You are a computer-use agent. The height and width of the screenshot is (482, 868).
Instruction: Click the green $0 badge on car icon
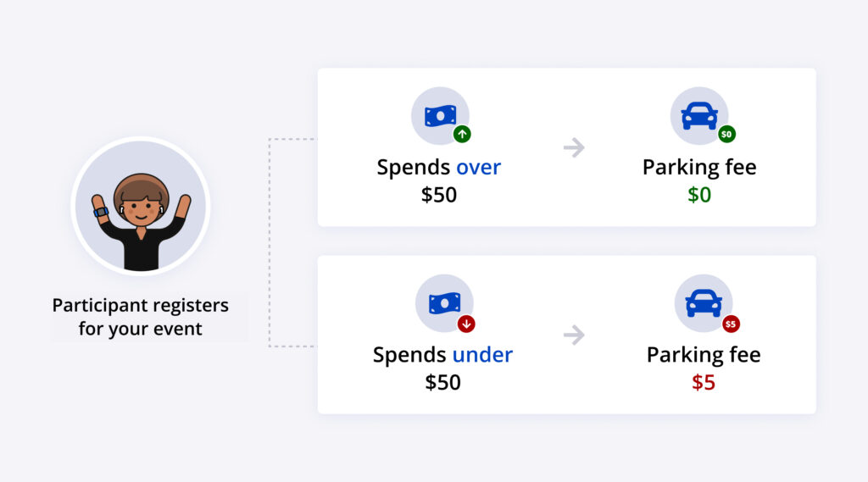point(726,134)
